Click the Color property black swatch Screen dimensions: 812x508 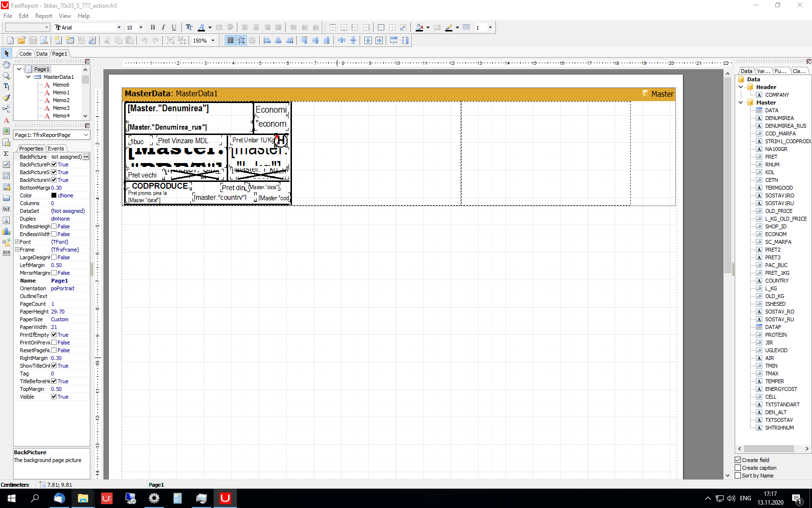pyautogui.click(x=54, y=195)
